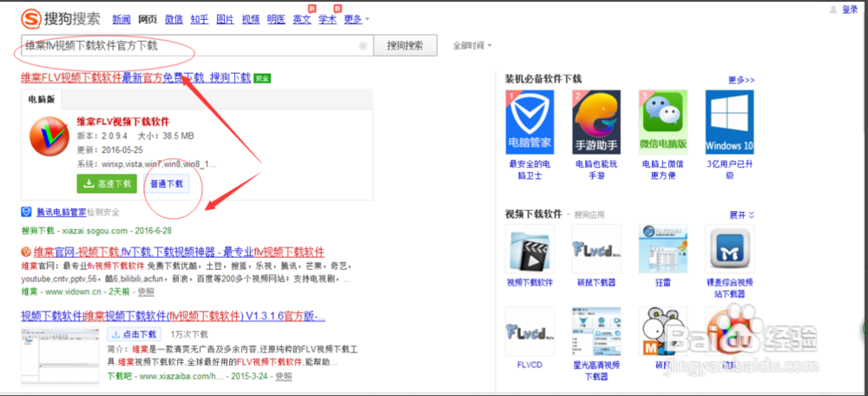Click the 最安全的电脑卫士 caption link

529,170
